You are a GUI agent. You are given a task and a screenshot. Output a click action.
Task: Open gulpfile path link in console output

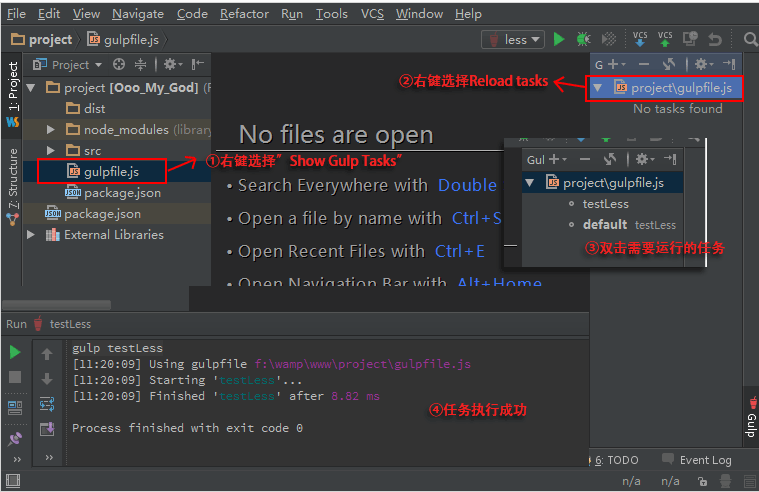tap(363, 364)
